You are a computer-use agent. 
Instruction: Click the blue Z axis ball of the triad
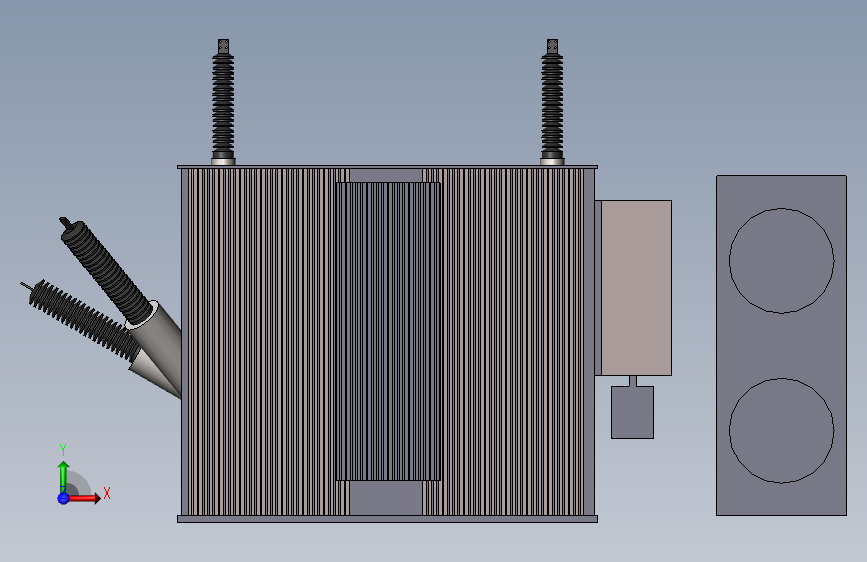point(63,498)
